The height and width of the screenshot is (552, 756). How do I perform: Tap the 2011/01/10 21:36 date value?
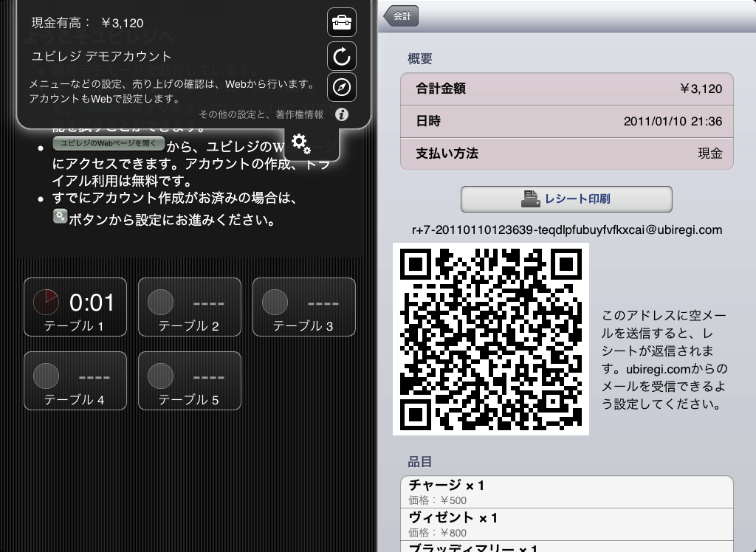(x=673, y=122)
